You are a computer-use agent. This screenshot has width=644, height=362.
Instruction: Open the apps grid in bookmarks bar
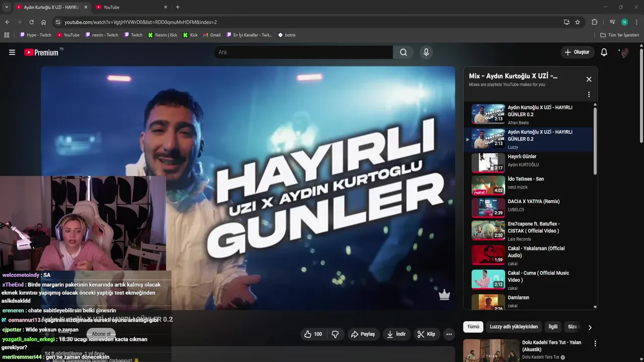coord(7,35)
